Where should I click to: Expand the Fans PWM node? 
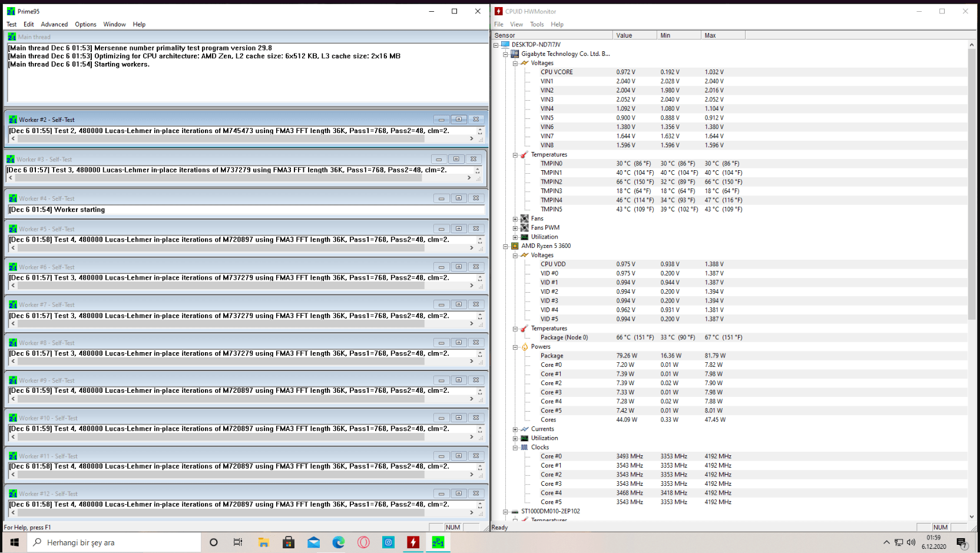tap(515, 228)
